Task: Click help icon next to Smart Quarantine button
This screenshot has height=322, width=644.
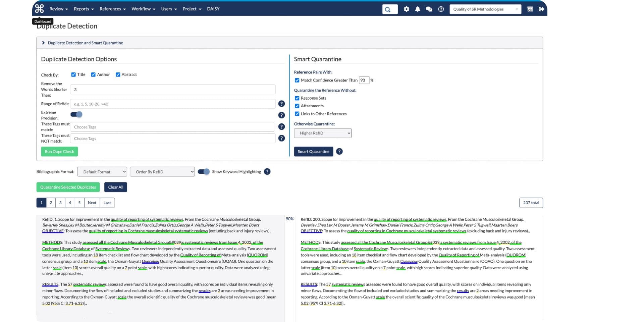Action: 339,151
